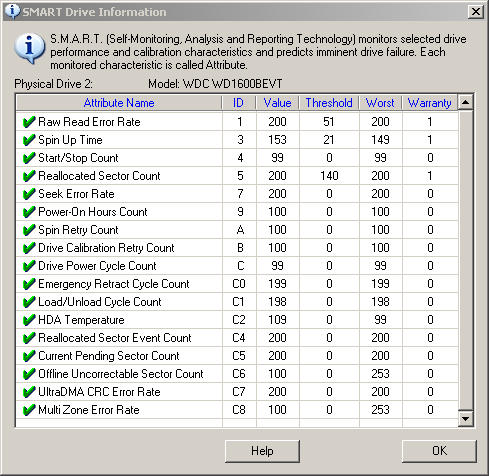Image resolution: width=489 pixels, height=476 pixels.
Task: Click the scroll down arrow of the attribute list
Action: click(x=466, y=419)
